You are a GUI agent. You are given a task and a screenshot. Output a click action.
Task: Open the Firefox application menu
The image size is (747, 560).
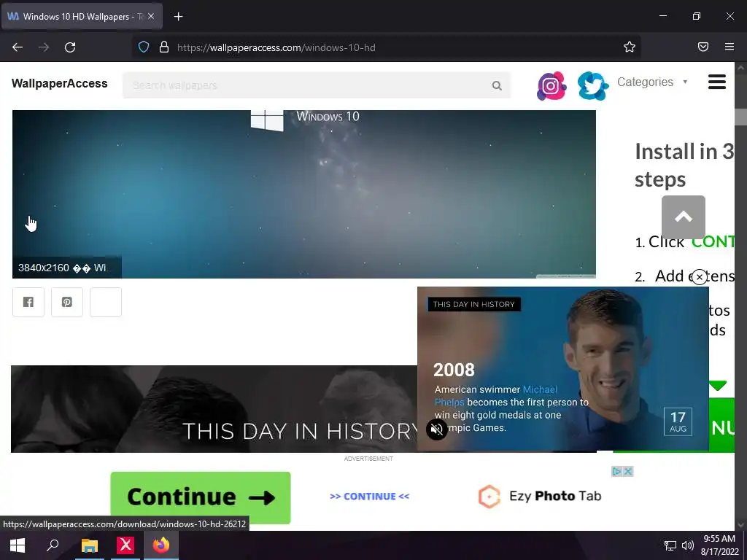(729, 47)
